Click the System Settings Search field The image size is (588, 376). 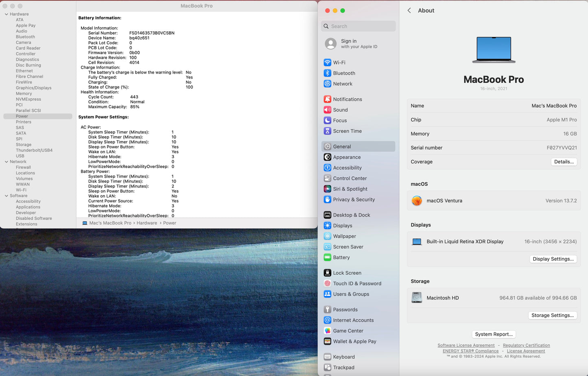[x=358, y=26]
